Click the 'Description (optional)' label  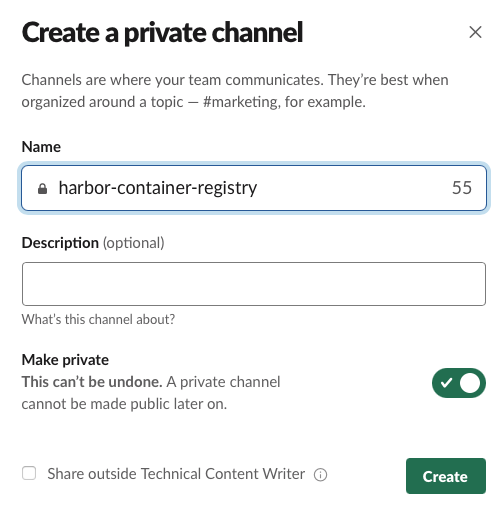click(93, 243)
